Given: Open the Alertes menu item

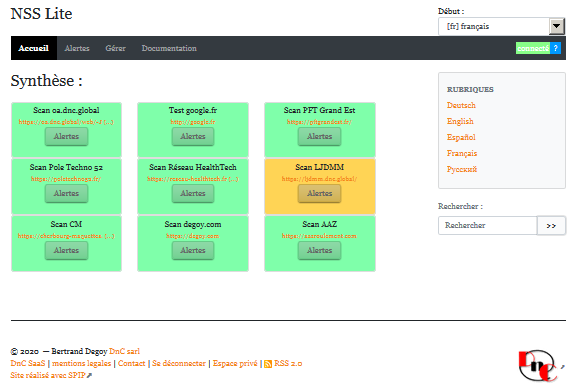Looking at the screenshot, I should pos(77,48).
